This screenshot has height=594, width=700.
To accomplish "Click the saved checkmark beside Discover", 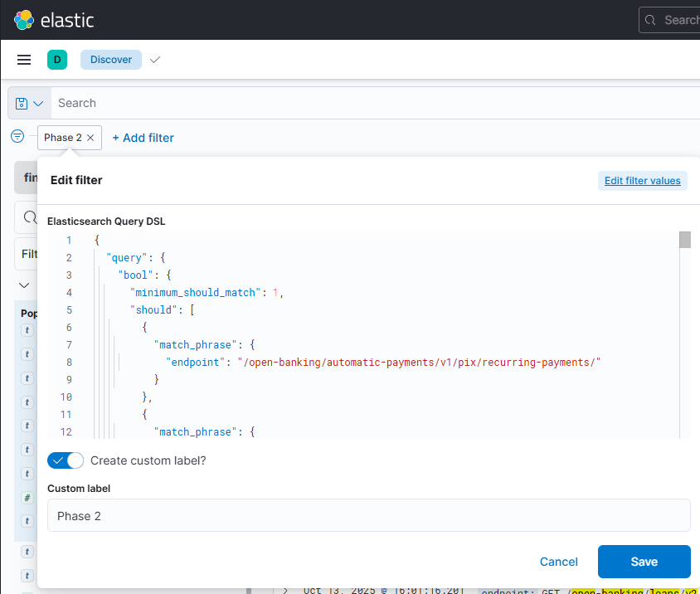I will 155,60.
